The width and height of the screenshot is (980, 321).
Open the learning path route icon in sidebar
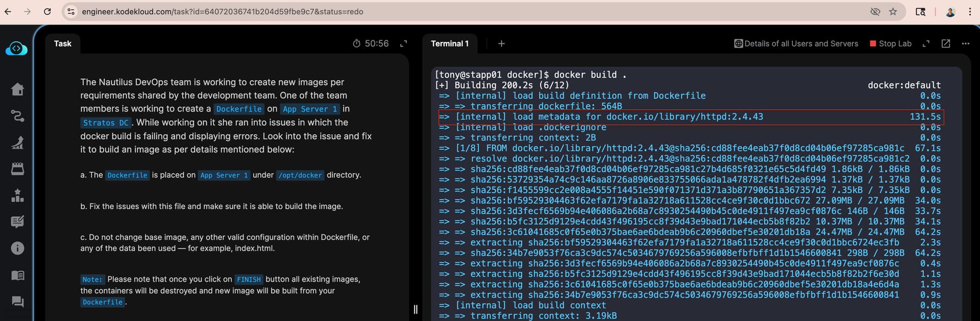[x=17, y=116]
